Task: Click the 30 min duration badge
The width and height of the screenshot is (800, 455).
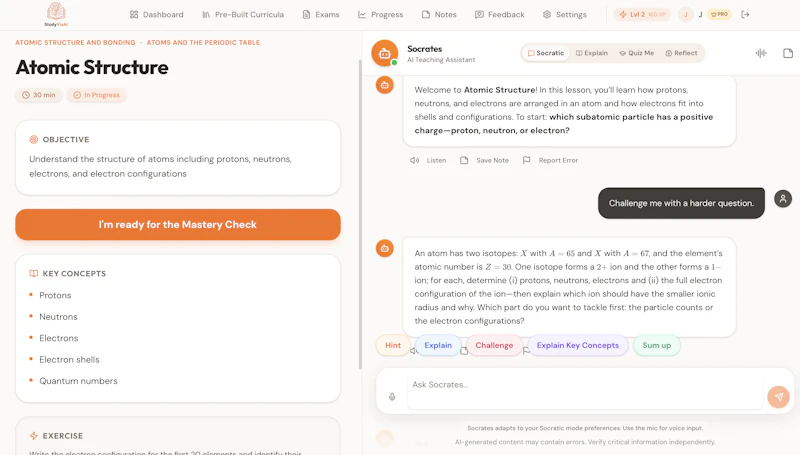Action: 39,95
